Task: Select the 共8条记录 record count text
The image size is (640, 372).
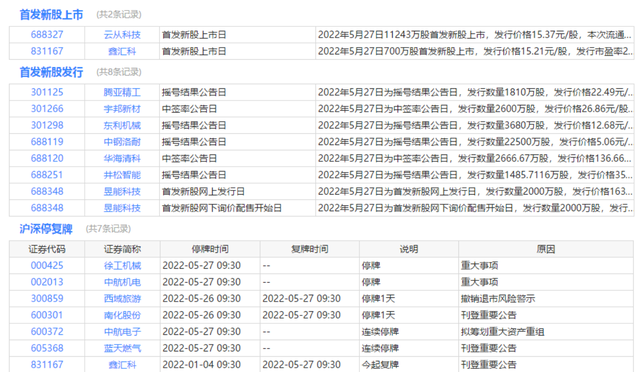Action: point(119,72)
